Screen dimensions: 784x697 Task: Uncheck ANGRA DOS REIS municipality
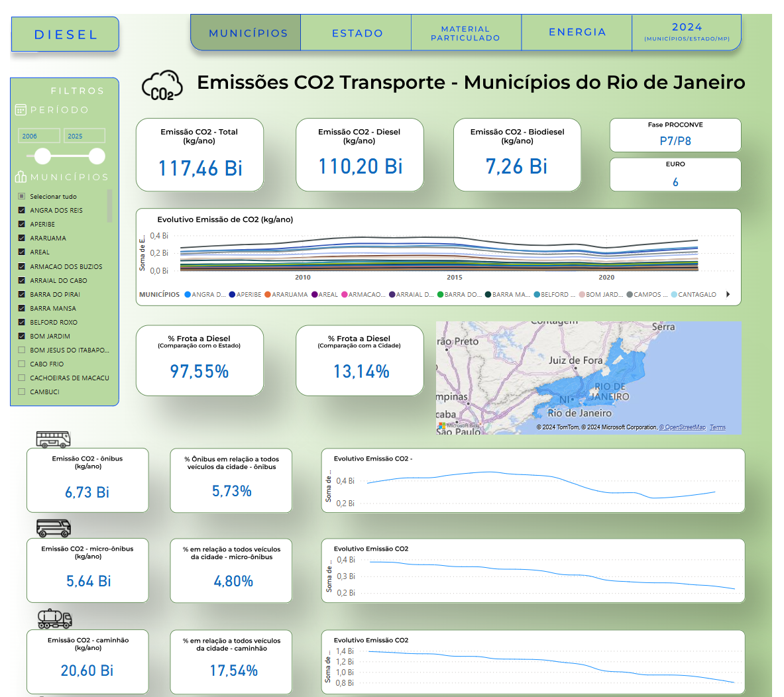(22, 210)
